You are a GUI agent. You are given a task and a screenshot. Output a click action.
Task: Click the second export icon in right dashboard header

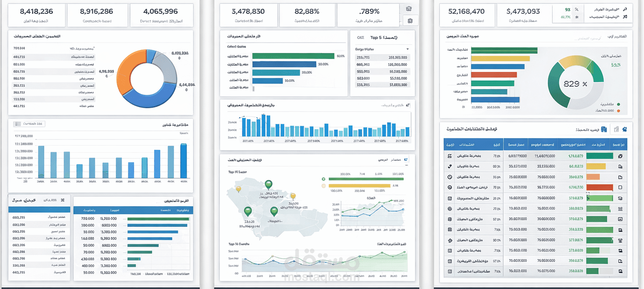tap(625, 17)
